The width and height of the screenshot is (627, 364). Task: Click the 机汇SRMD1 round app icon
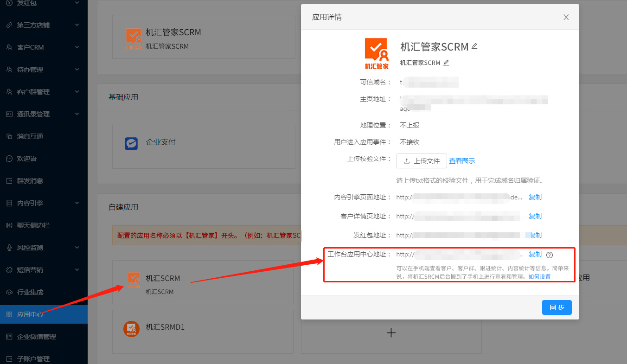coord(132,329)
